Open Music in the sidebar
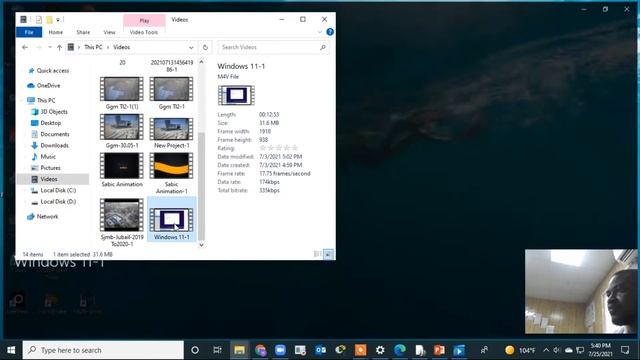This screenshot has width=640, height=360. pos(48,156)
